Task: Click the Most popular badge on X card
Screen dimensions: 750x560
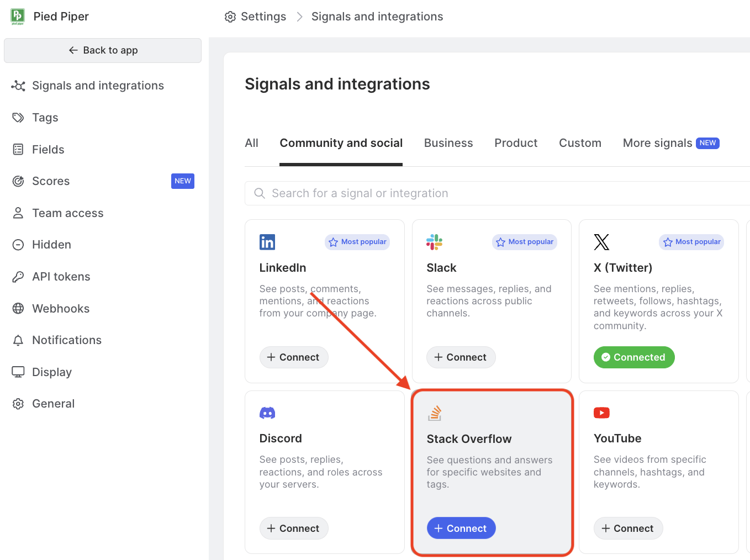Action: [691, 242]
